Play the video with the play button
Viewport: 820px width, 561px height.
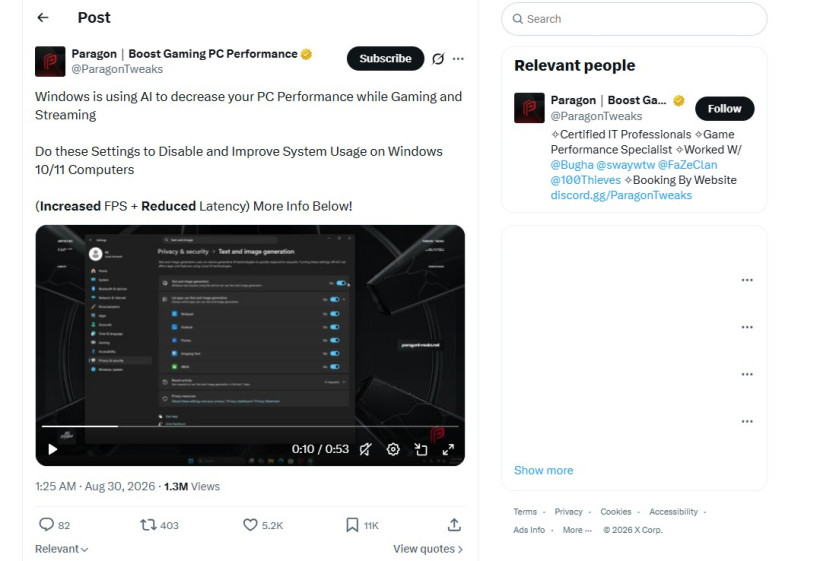pos(52,449)
